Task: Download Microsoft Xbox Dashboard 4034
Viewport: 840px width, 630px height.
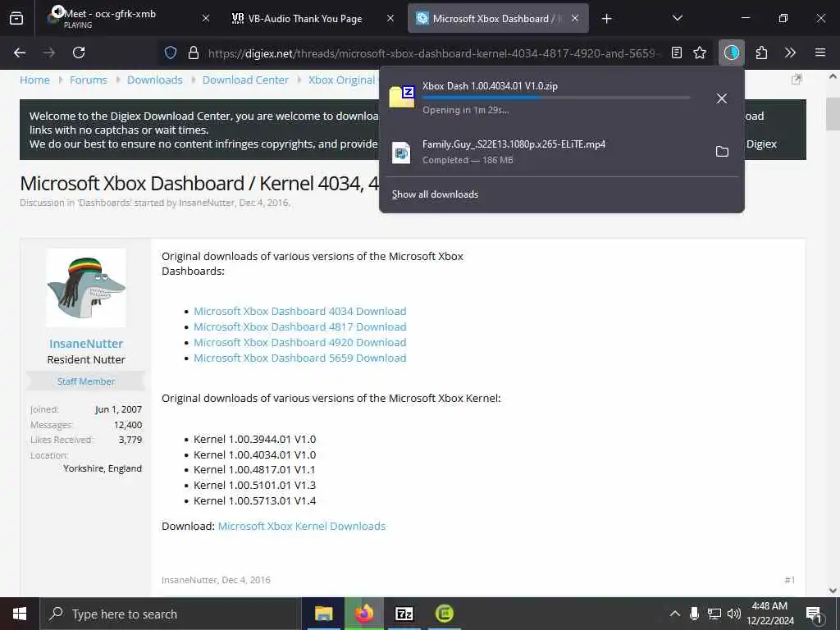Action: 300,311
